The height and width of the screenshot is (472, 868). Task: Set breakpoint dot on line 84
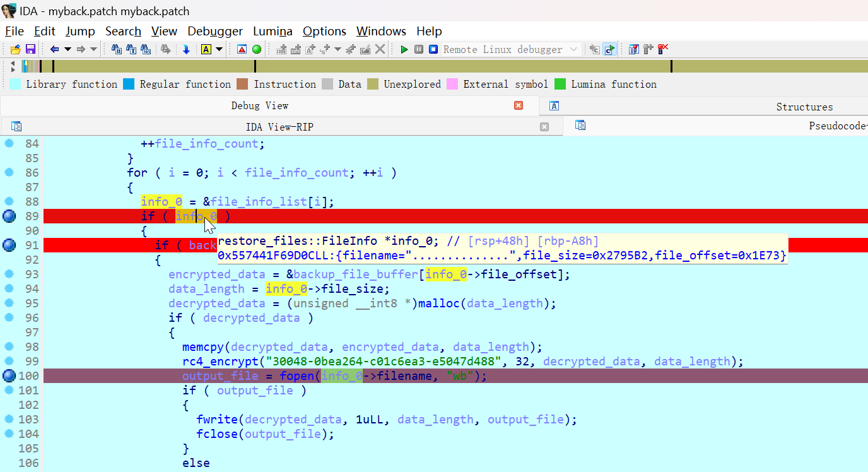click(9, 143)
